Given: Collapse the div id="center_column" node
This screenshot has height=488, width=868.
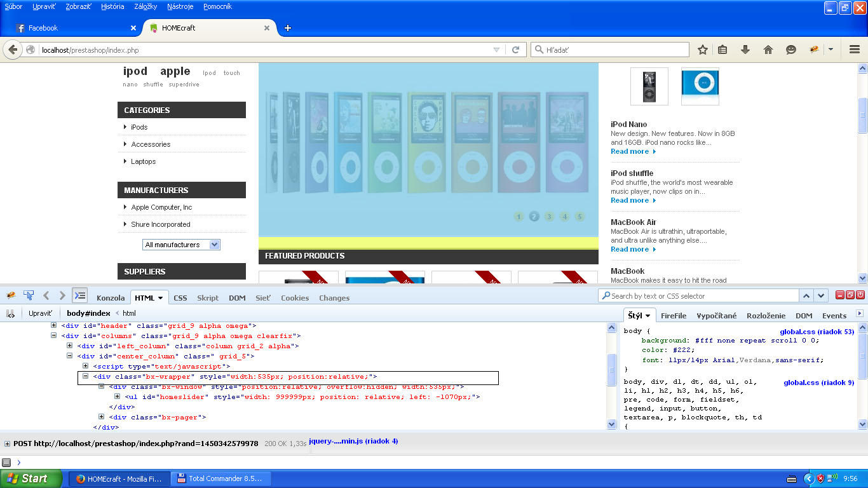Looking at the screenshot, I should tap(70, 356).
